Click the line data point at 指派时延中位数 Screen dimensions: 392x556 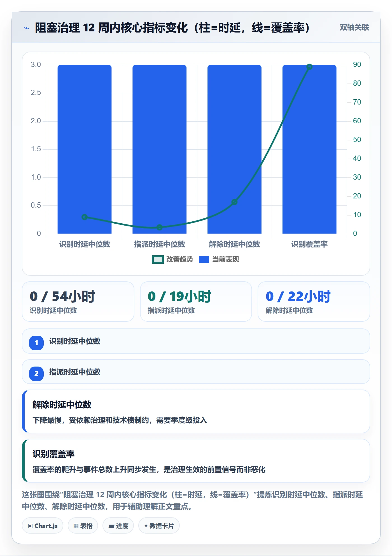click(x=159, y=227)
